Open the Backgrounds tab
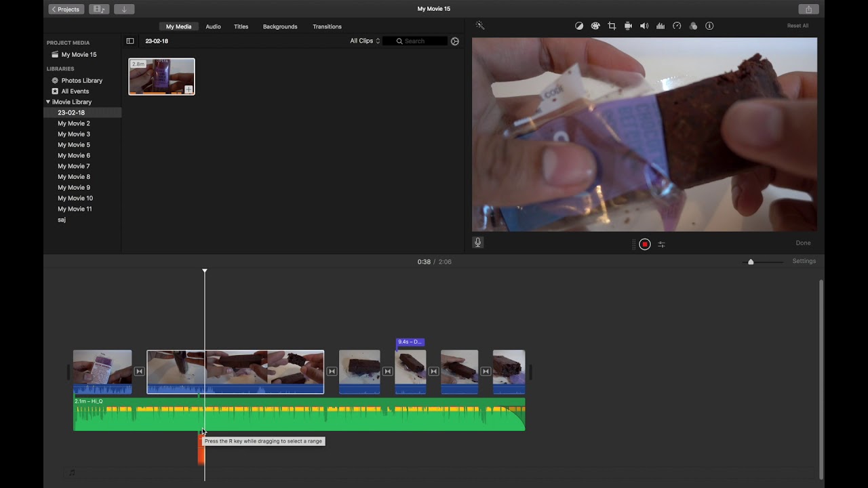 pyautogui.click(x=280, y=26)
